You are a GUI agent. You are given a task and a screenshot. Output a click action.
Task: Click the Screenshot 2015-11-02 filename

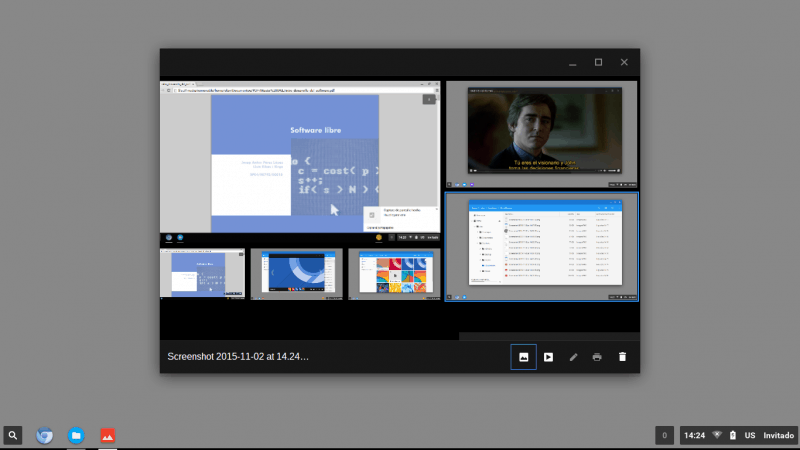(x=238, y=357)
